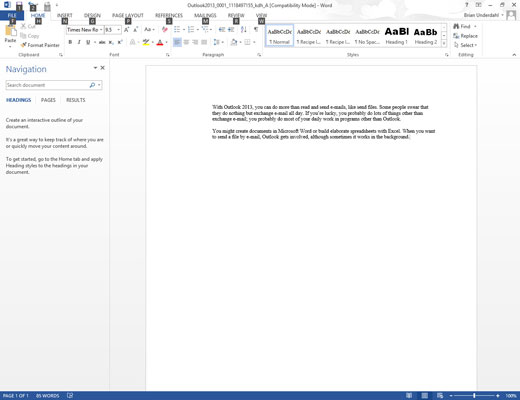This screenshot has height=400, width=520.
Task: Align text left
Action: (x=177, y=42)
